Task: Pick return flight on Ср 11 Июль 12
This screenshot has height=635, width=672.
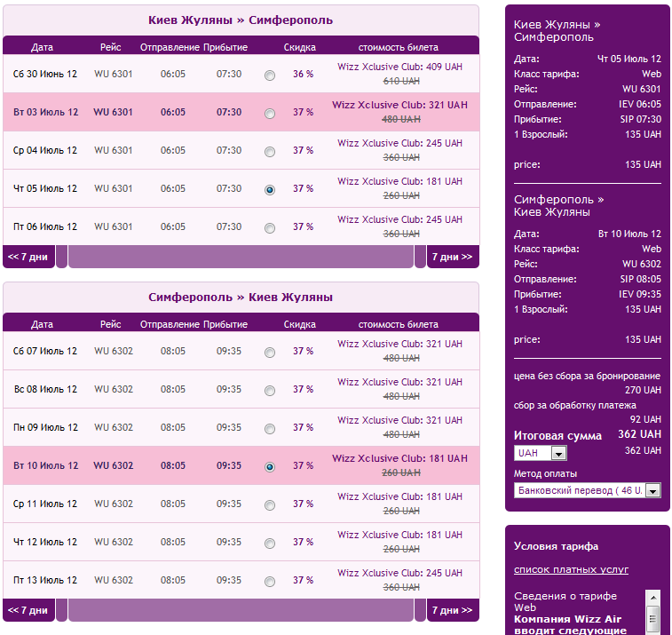Action: click(x=270, y=504)
